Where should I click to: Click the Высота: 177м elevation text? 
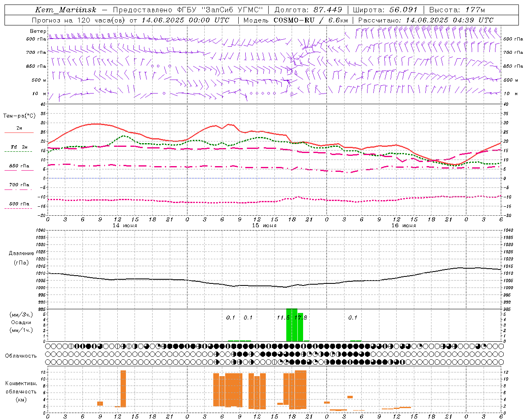(x=457, y=10)
